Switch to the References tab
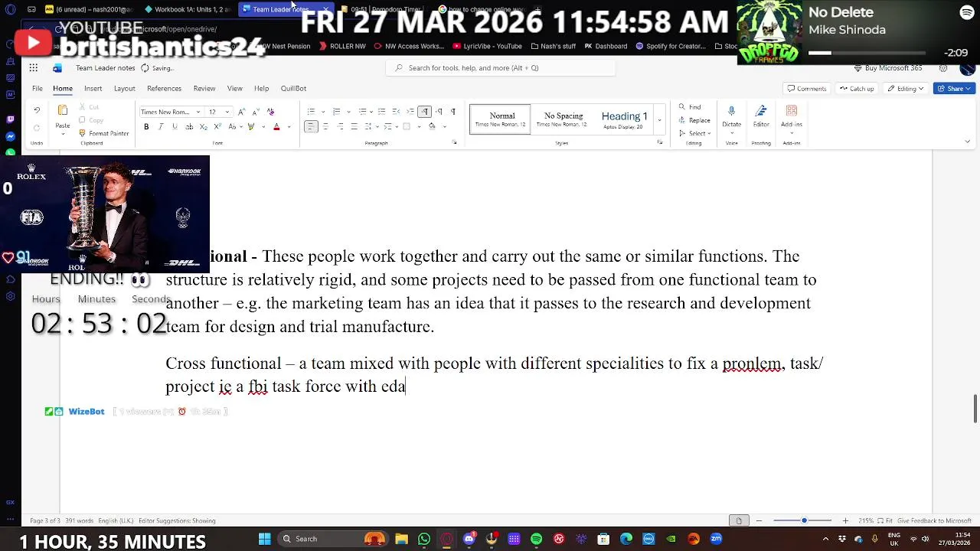 coord(164,89)
